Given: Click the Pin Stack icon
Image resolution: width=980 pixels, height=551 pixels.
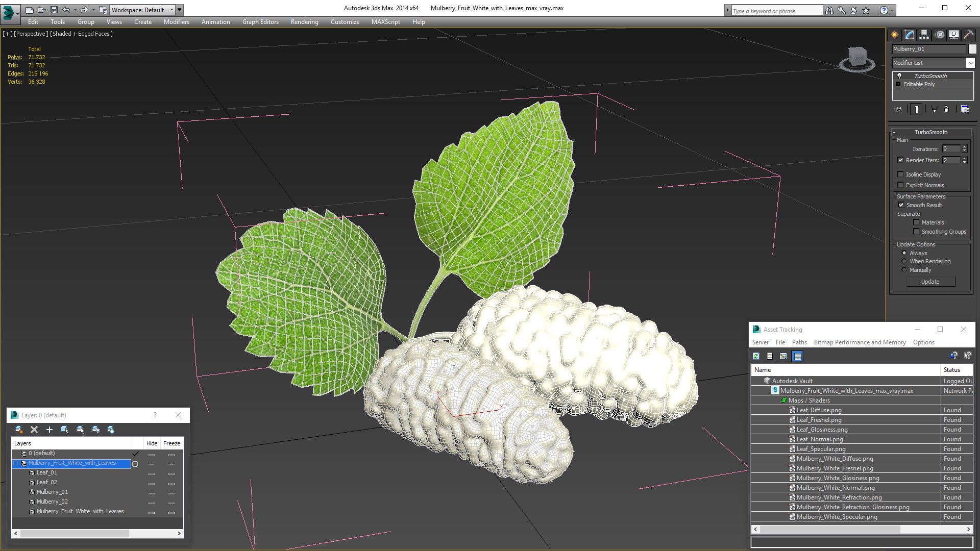Looking at the screenshot, I should click(899, 109).
